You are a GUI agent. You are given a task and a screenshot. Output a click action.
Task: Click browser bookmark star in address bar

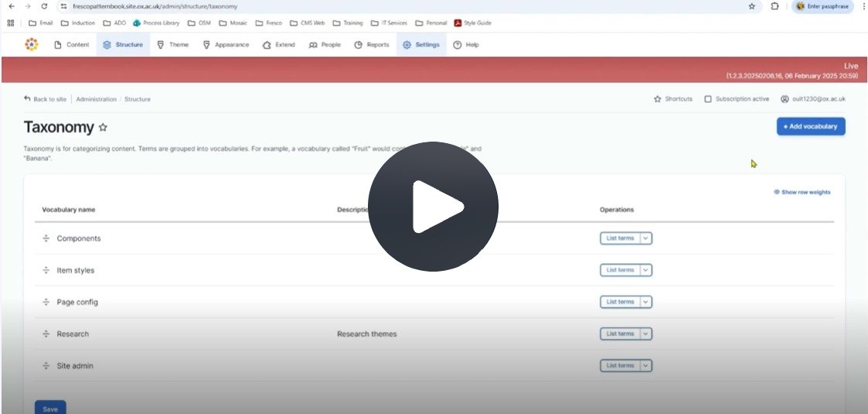tap(752, 7)
